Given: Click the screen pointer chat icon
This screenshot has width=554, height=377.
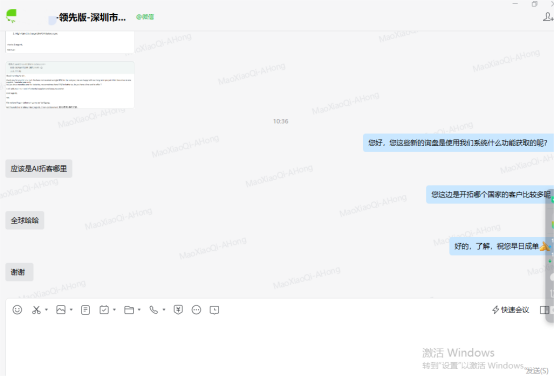Looking at the screenshot, I should click(x=214, y=310).
